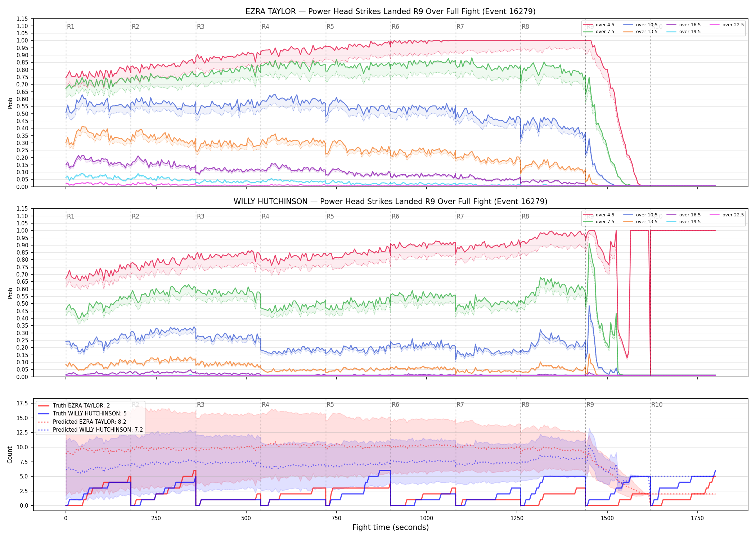Click the x-axis tick label 750

point(337,518)
